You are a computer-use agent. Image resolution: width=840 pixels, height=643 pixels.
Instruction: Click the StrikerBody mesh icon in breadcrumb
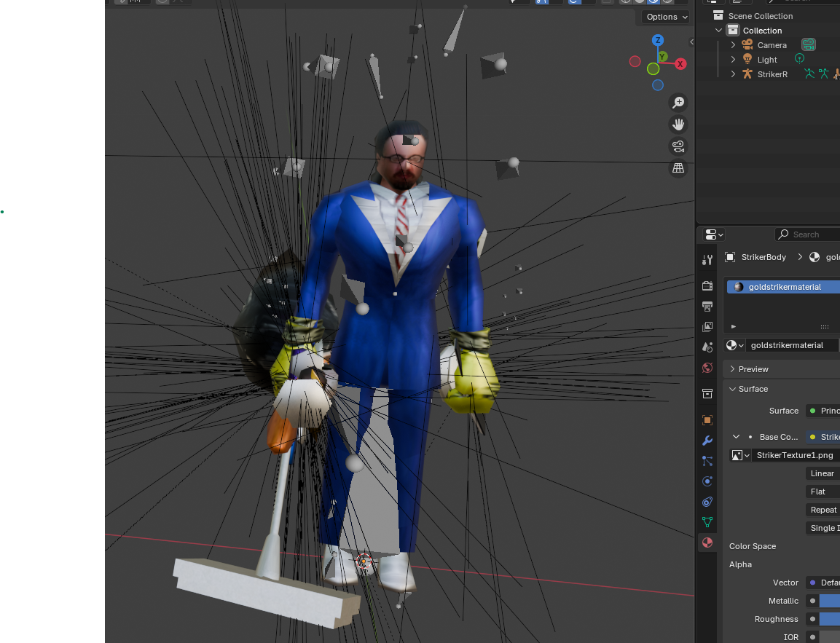730,257
